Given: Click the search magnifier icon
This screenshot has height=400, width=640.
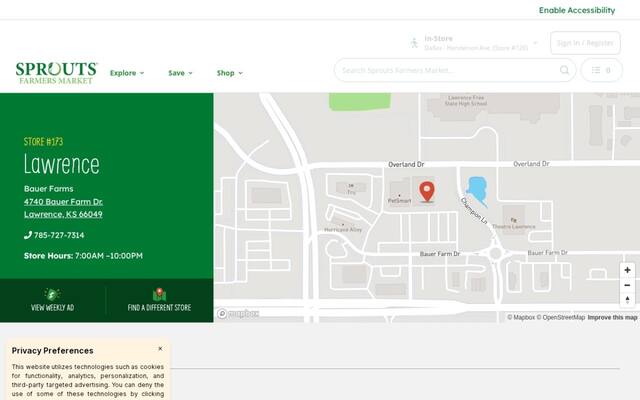Looking at the screenshot, I should click(564, 70).
